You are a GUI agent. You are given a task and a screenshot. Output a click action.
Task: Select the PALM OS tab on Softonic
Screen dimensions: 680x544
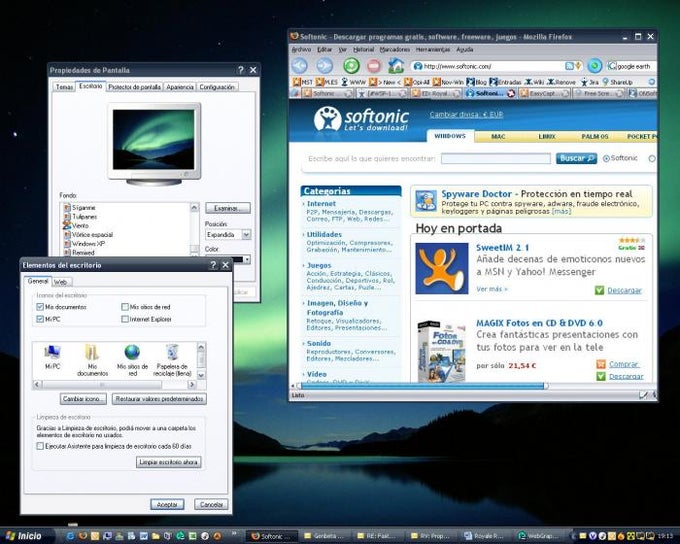point(595,136)
